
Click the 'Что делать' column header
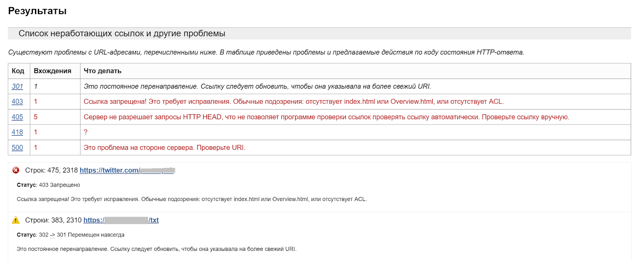103,71
